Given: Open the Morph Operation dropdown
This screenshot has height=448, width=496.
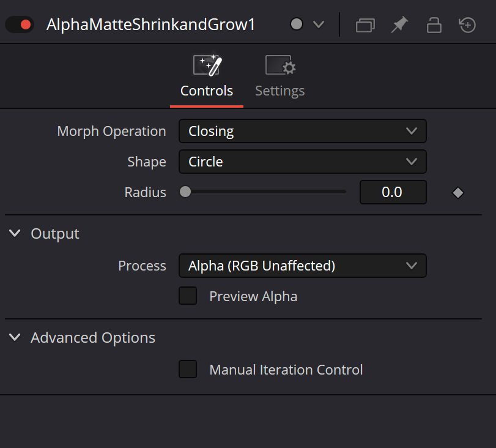Looking at the screenshot, I should tap(303, 131).
